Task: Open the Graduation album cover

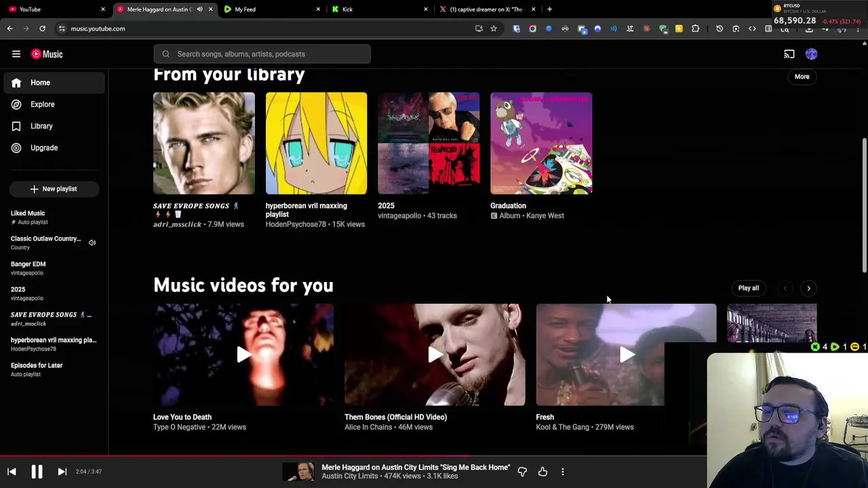Action: tap(541, 144)
